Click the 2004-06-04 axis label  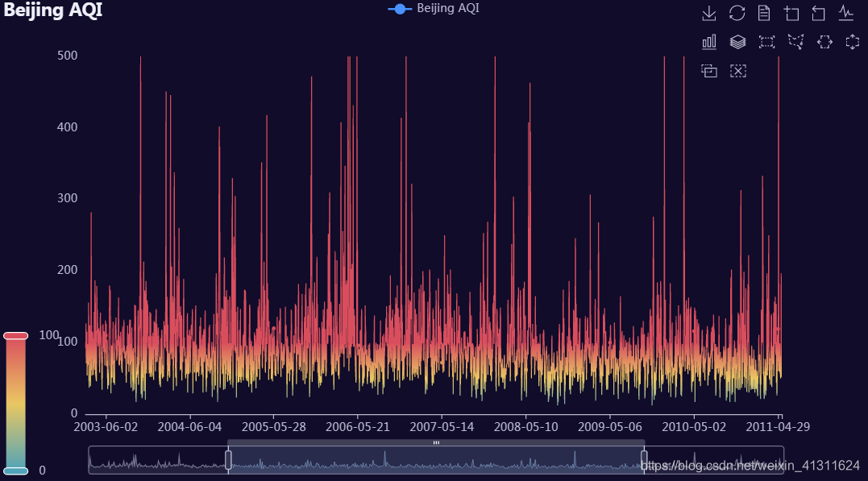(190, 427)
